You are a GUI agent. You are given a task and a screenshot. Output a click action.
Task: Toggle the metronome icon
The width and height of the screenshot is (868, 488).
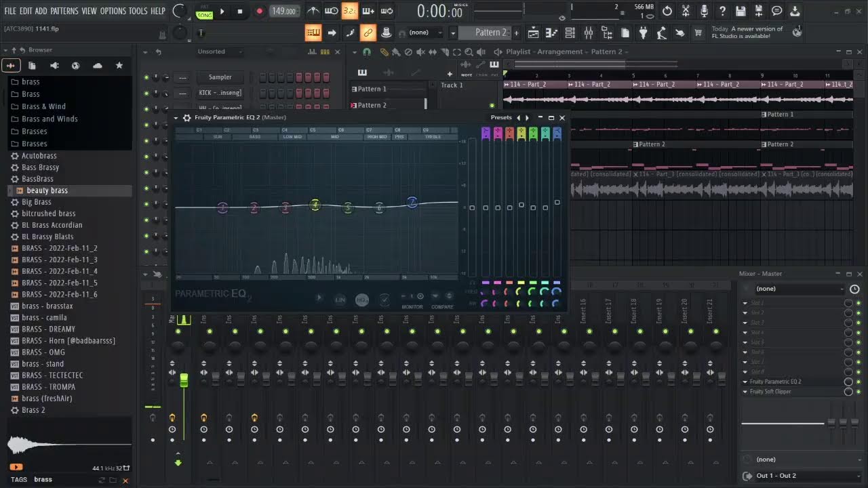point(313,11)
